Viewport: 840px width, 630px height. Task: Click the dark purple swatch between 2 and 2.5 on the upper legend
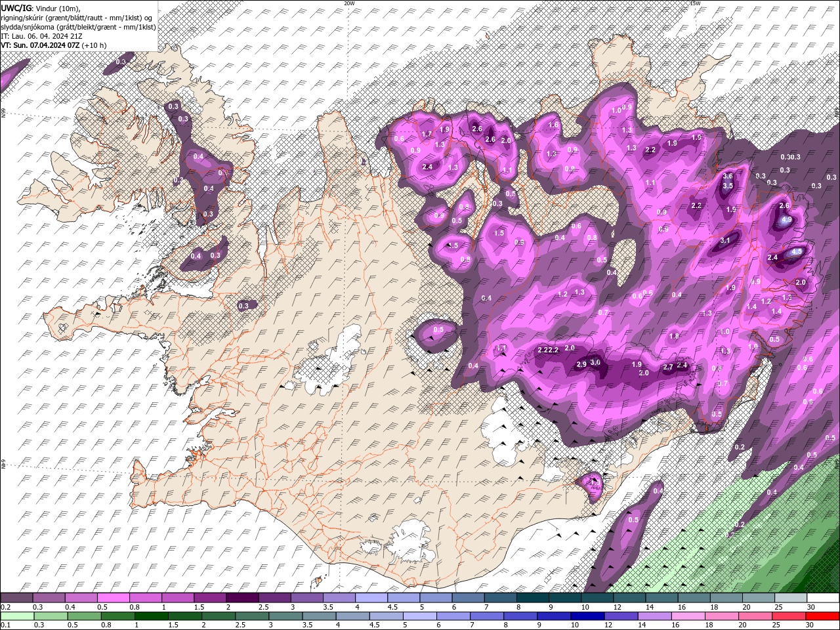[242, 598]
